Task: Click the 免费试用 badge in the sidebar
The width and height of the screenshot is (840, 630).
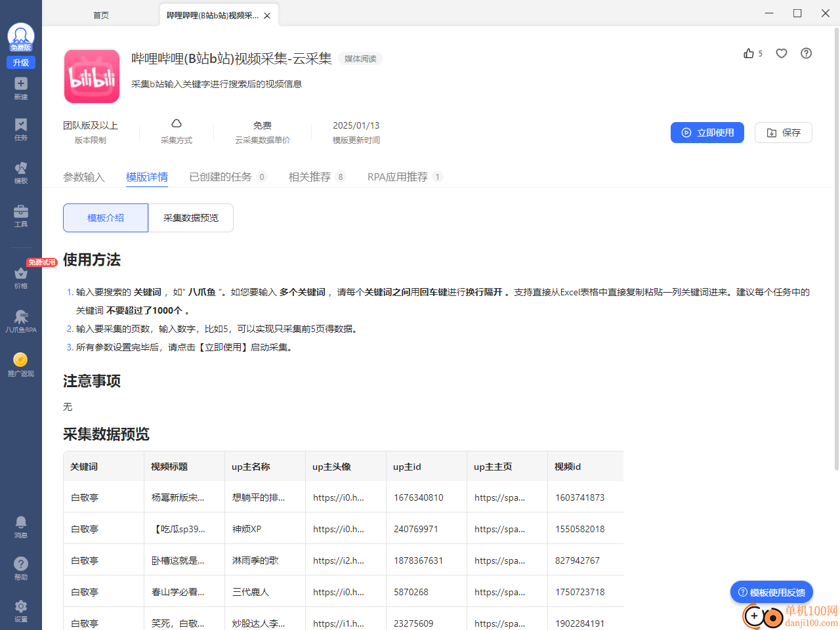Action: click(42, 262)
